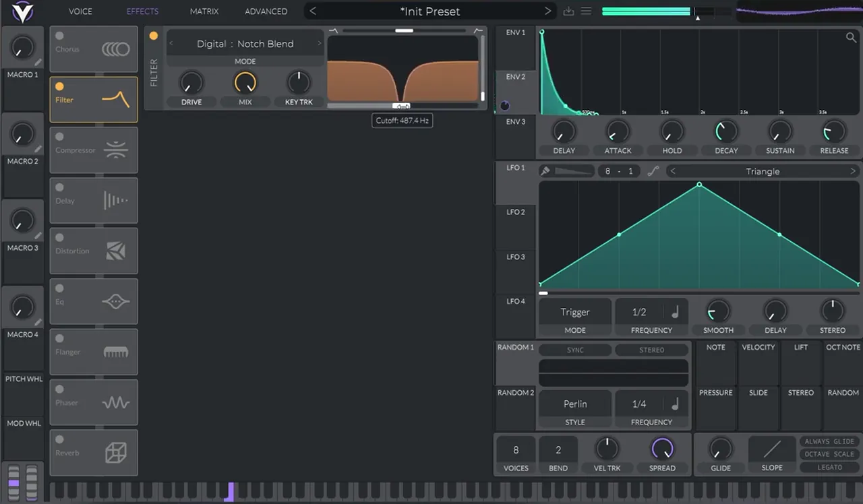The image size is (863, 504).
Task: Toggle the LEGATO button
Action: click(x=829, y=468)
